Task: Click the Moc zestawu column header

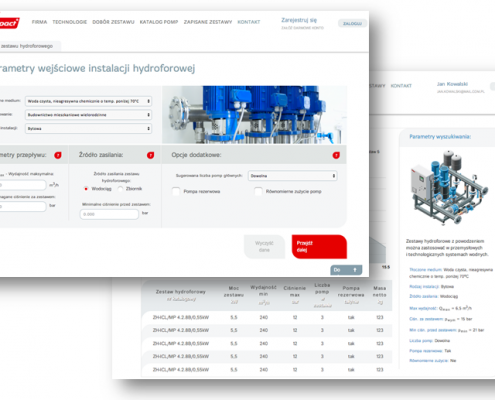Action: point(234,295)
